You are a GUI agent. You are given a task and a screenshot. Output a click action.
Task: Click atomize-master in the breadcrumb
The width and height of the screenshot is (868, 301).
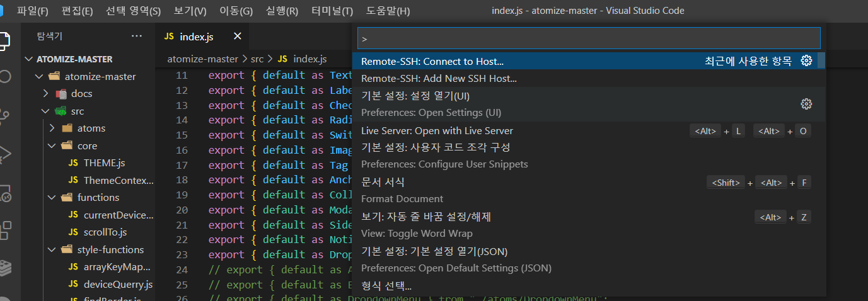[x=203, y=59]
